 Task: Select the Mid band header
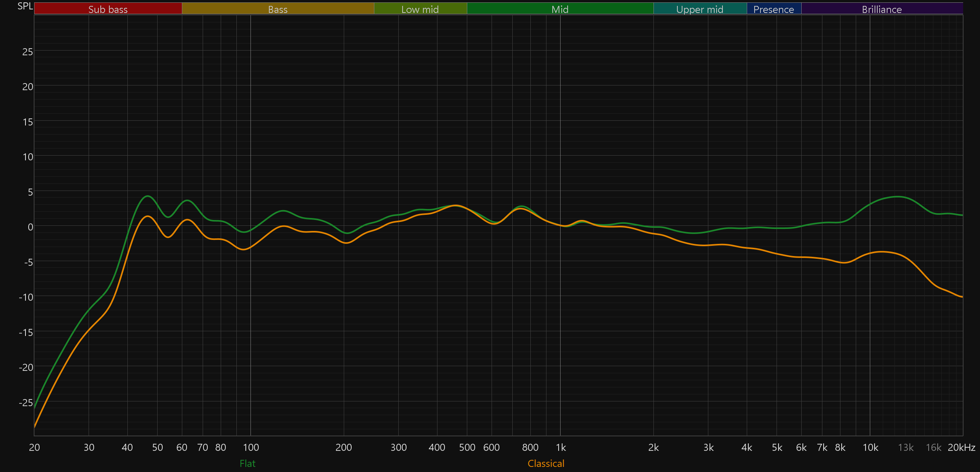click(x=560, y=9)
